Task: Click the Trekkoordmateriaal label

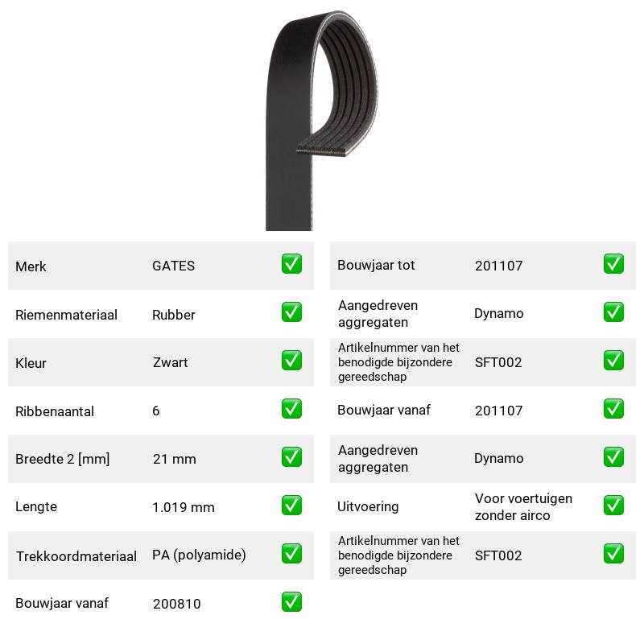Action: (76, 556)
